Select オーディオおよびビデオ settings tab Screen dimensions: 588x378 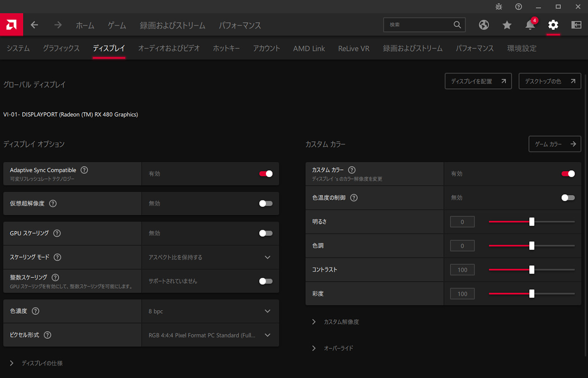pos(169,48)
